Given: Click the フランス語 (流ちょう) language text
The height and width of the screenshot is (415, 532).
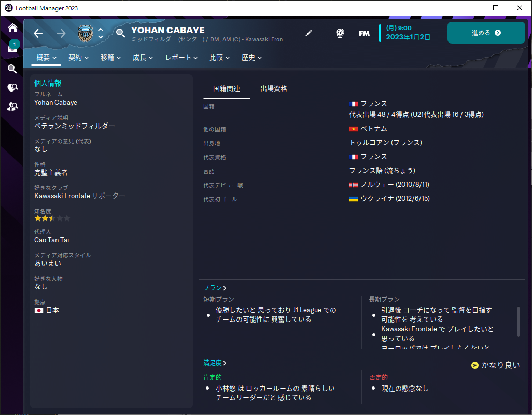Looking at the screenshot, I should (x=382, y=170).
